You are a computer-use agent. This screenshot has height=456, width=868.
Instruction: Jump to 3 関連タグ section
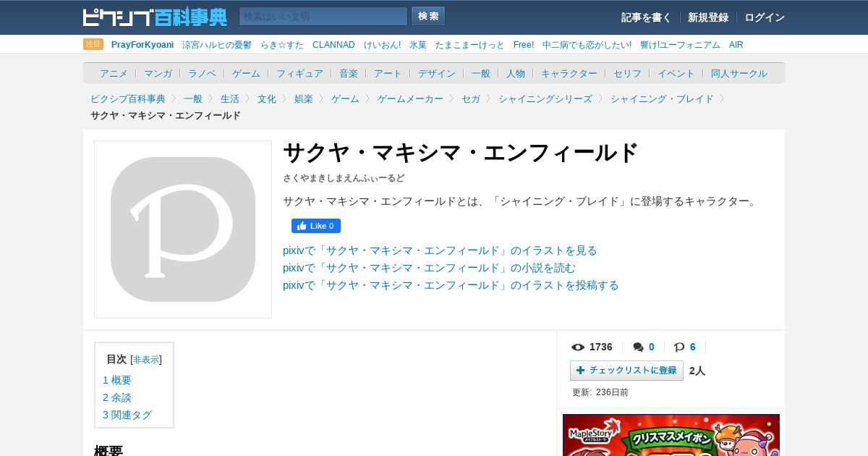point(127,415)
